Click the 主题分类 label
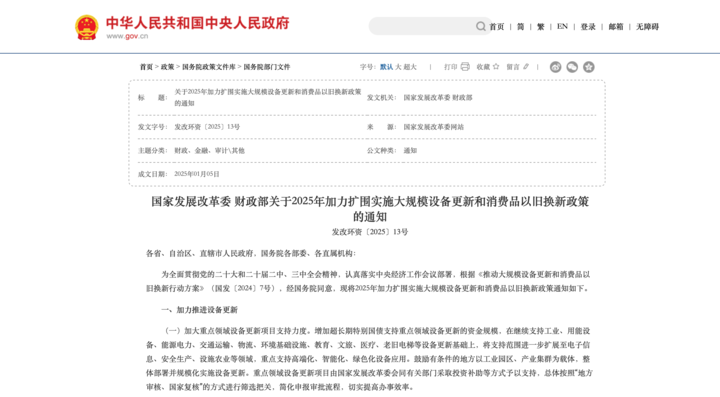 152,151
